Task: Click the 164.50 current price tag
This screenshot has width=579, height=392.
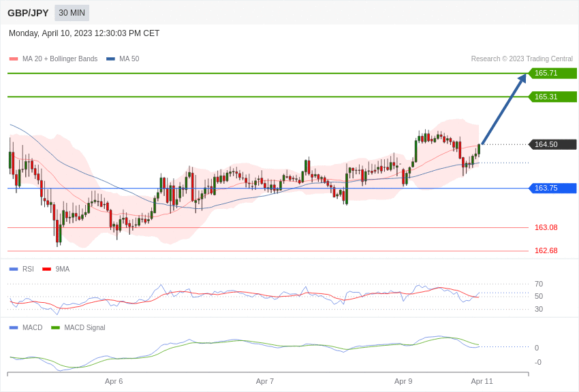Action: (x=552, y=144)
